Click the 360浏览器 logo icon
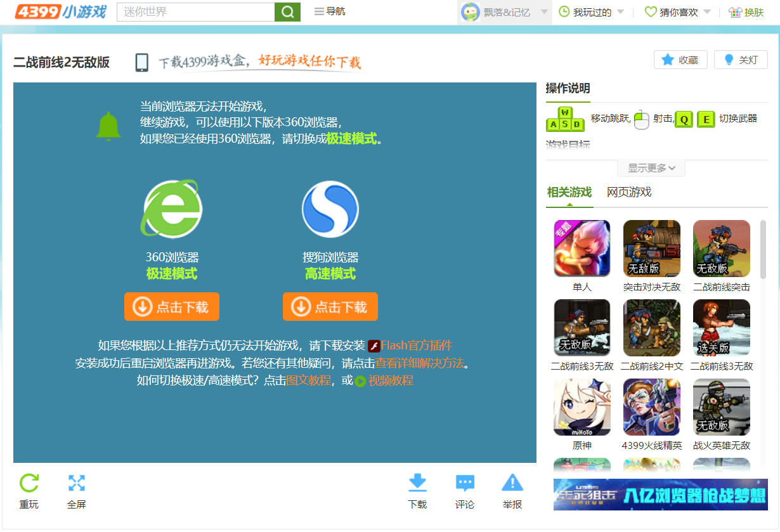The width and height of the screenshot is (780, 532). pos(171,209)
